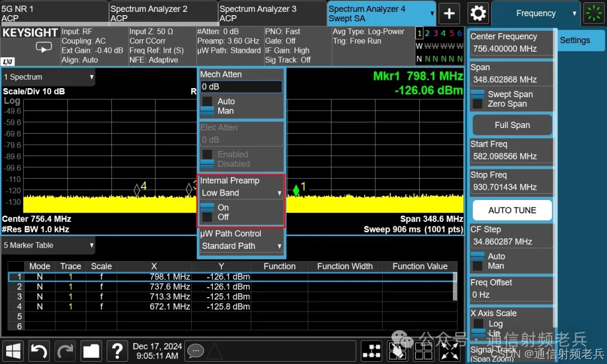
Task: Open the Low Band preamp dropdown
Action: click(x=241, y=193)
